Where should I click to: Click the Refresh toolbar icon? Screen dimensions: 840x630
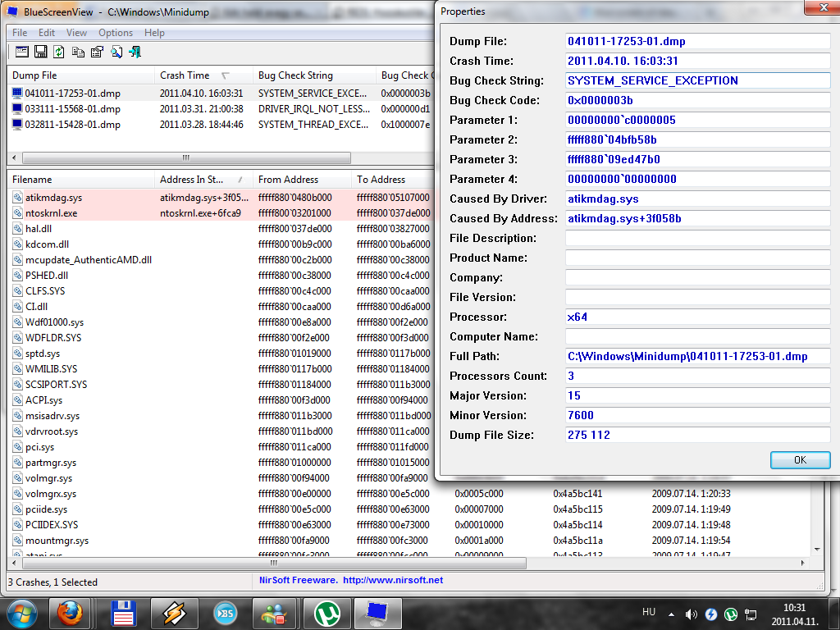click(x=59, y=52)
